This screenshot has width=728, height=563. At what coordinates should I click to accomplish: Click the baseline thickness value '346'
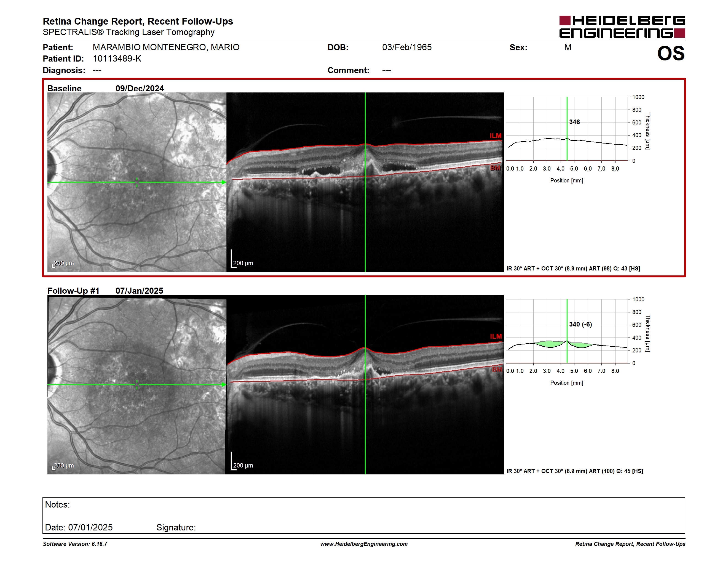coord(574,122)
